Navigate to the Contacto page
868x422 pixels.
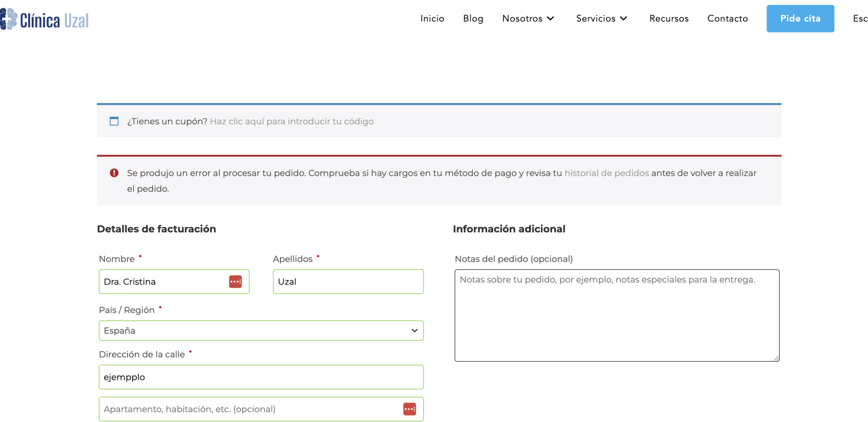(x=727, y=18)
